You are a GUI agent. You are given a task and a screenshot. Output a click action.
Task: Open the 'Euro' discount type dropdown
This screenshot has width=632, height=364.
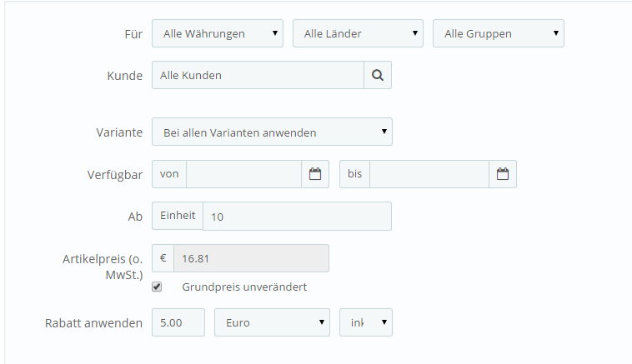(272, 322)
